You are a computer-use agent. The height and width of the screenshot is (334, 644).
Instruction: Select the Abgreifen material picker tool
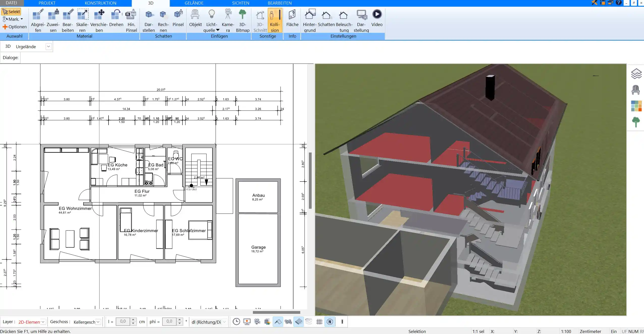click(x=38, y=20)
